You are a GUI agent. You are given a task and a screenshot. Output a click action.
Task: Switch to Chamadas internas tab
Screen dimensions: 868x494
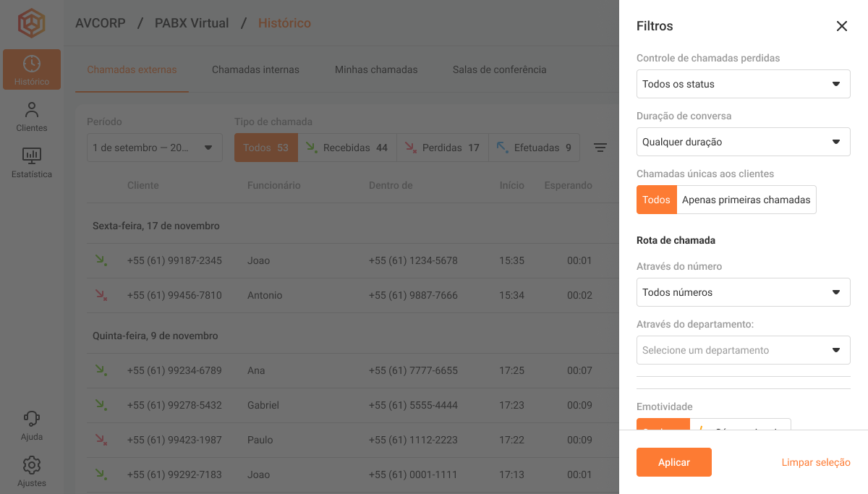coord(255,70)
